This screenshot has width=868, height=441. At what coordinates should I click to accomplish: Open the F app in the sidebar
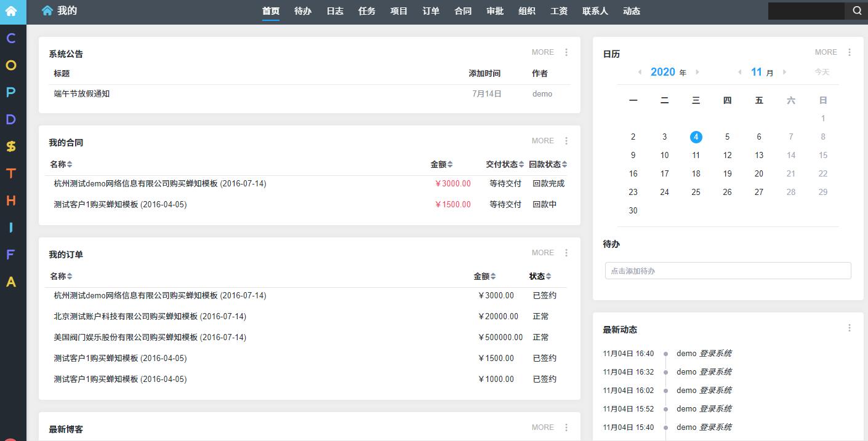click(x=11, y=255)
